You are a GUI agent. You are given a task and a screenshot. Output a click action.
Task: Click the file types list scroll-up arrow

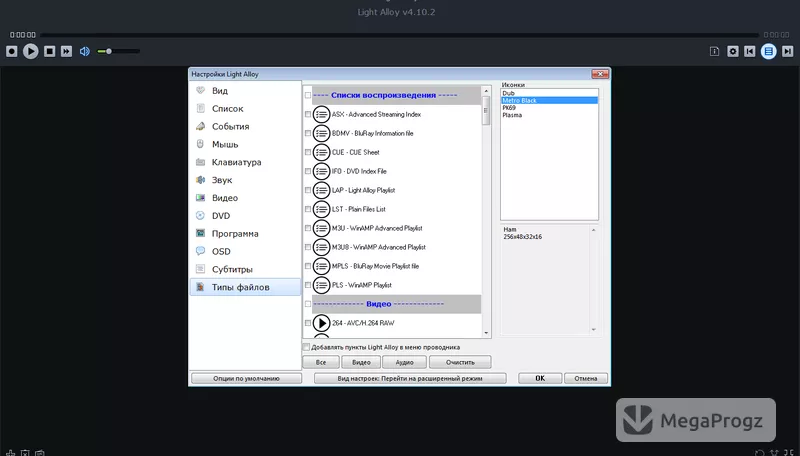[x=486, y=91]
